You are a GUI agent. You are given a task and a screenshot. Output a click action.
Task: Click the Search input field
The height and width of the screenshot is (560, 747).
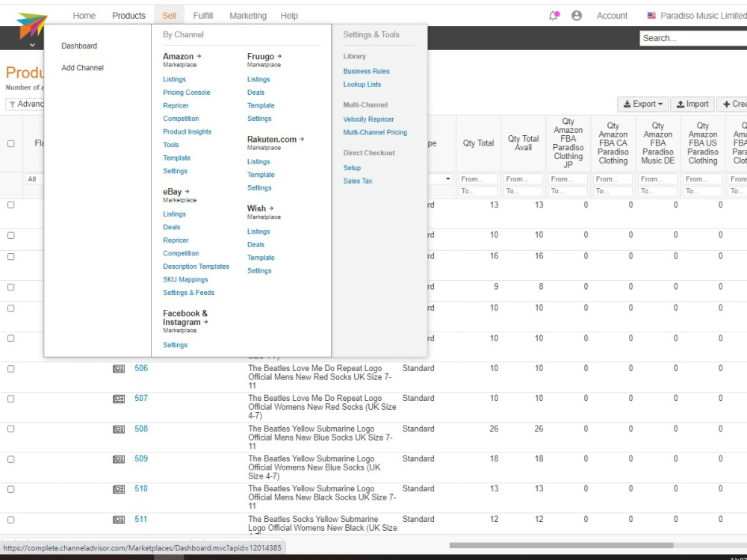693,38
